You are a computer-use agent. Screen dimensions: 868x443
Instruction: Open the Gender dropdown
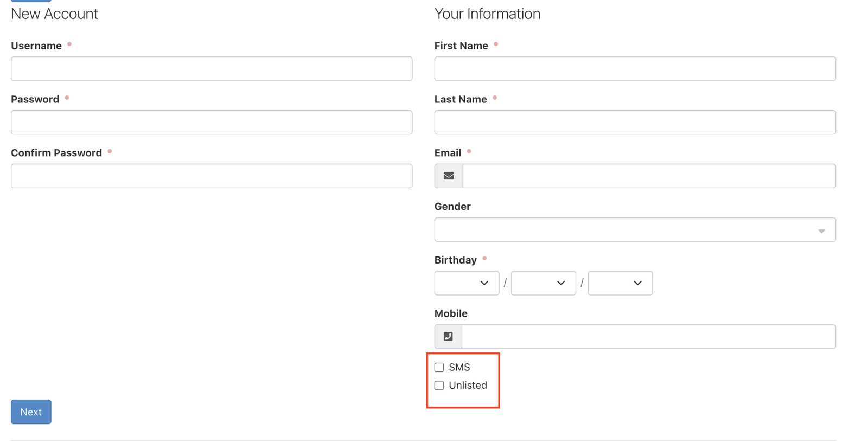tap(635, 229)
